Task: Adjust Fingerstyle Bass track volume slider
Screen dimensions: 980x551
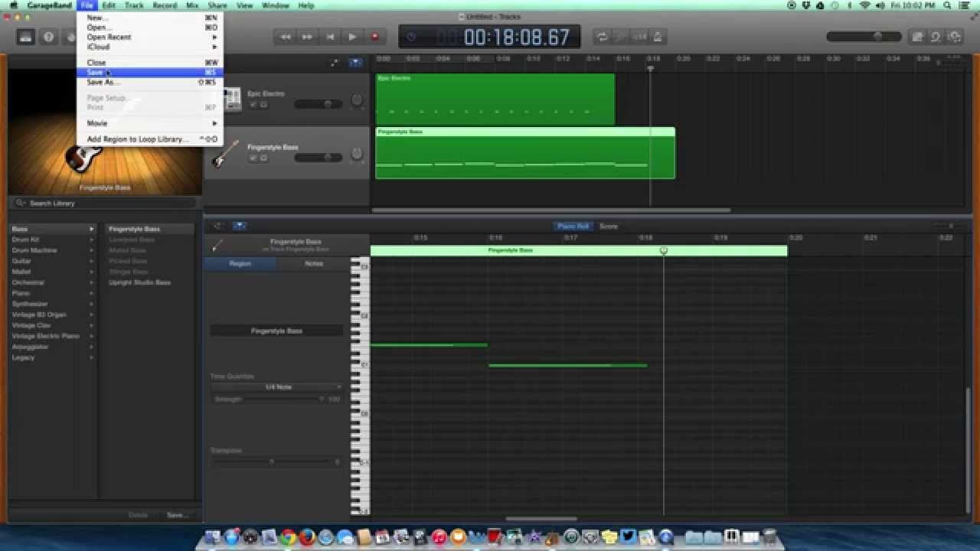Action: coord(318,158)
